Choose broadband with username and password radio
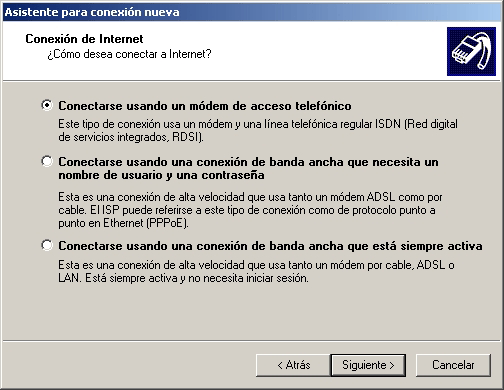 click(47, 161)
